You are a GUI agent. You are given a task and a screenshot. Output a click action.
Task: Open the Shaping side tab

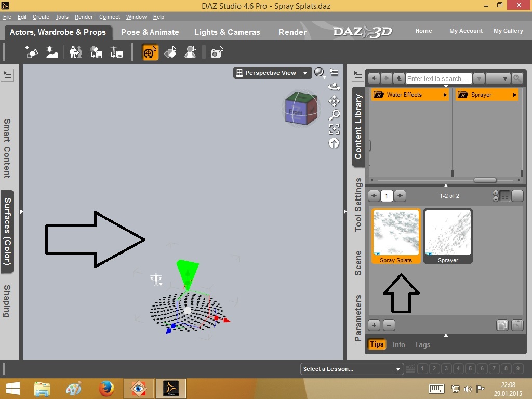tap(7, 301)
